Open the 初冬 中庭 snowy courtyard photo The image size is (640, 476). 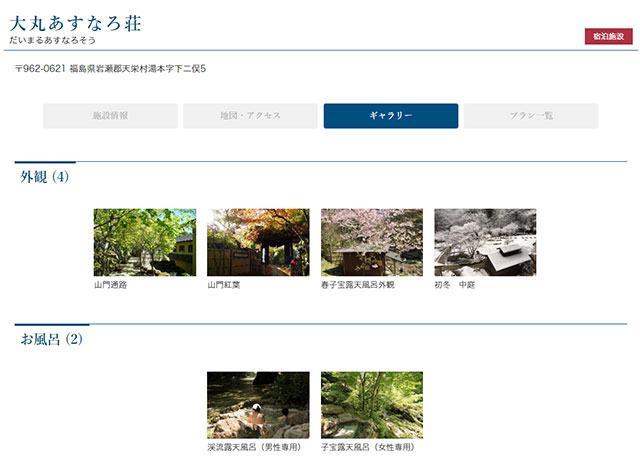(x=485, y=242)
